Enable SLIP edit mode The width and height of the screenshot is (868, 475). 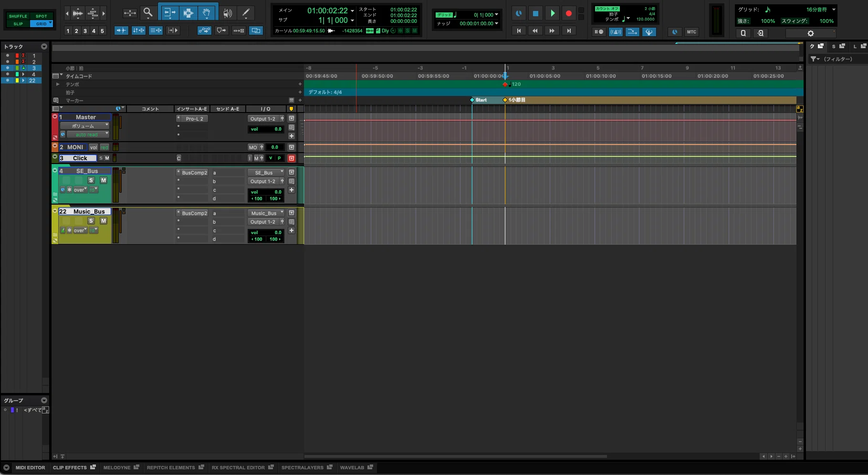point(18,24)
